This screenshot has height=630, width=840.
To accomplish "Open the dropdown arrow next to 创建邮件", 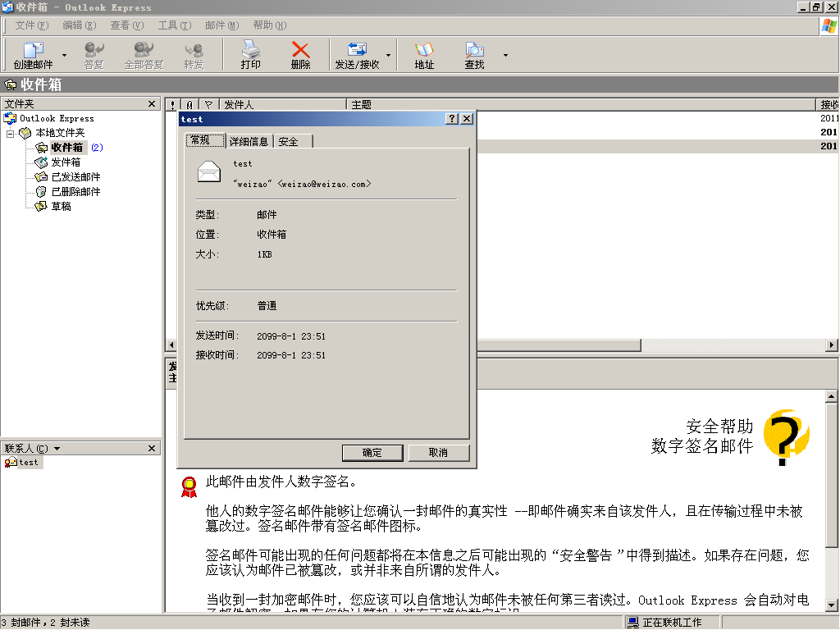I will (64, 55).
